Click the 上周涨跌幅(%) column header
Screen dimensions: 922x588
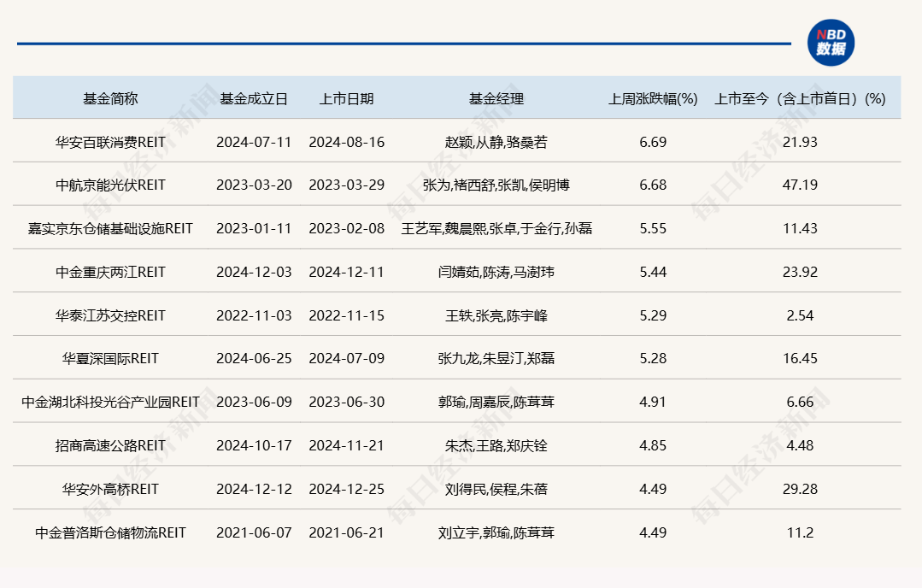(x=653, y=98)
